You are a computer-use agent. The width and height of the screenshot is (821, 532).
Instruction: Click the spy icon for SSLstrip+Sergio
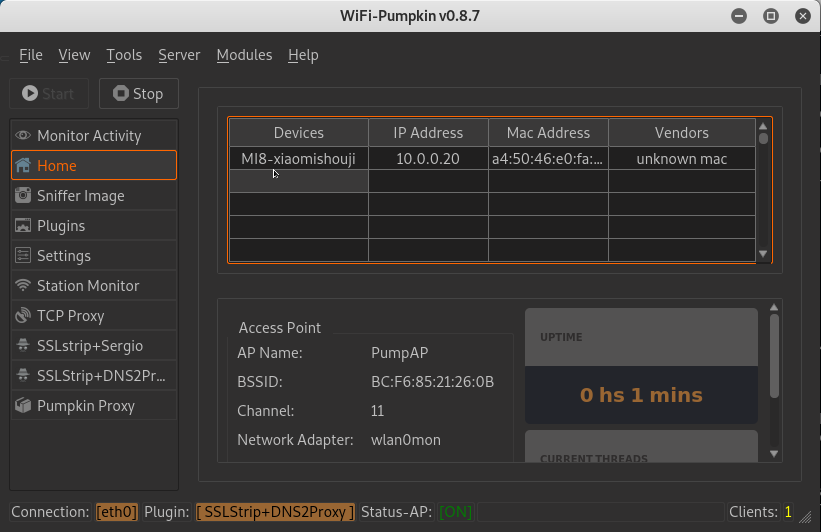(23, 346)
